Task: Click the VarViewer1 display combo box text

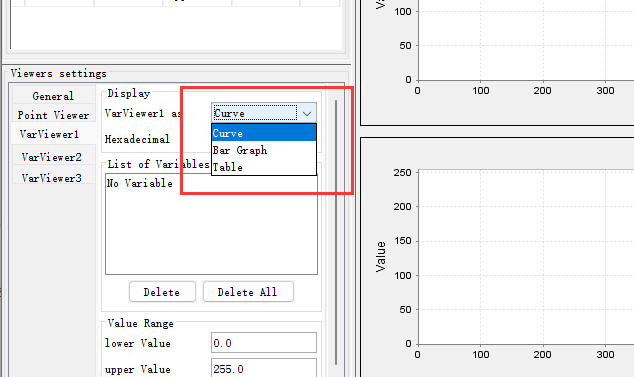Action: 255,114
